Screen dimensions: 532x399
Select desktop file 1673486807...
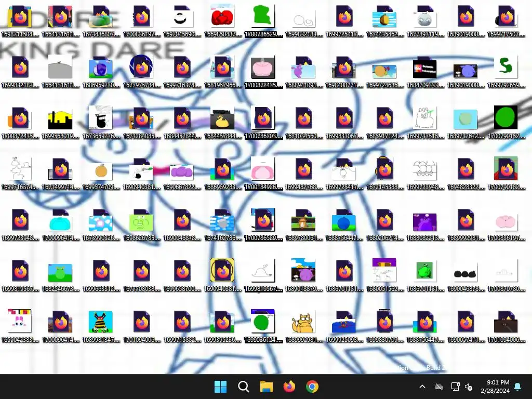click(101, 21)
